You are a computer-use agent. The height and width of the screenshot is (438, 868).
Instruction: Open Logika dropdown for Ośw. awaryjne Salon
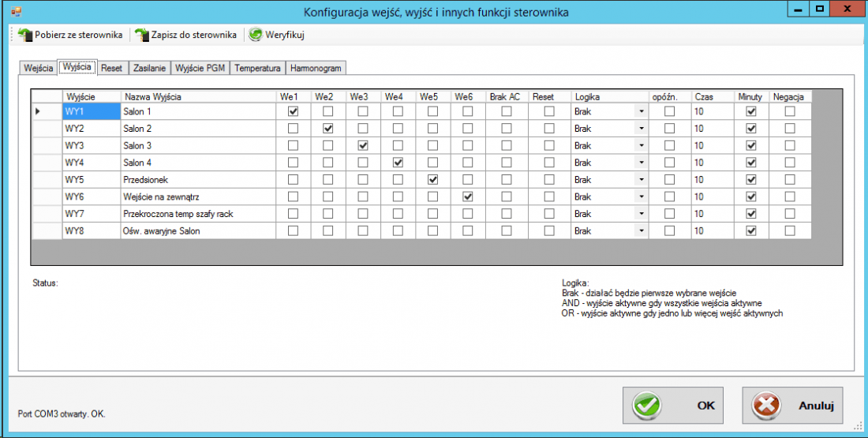[x=642, y=231]
